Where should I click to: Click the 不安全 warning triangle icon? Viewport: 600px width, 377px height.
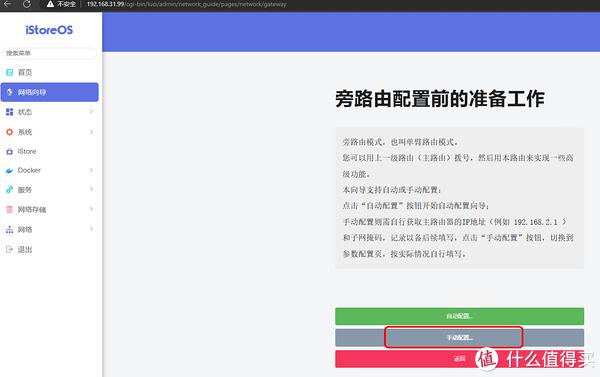[x=50, y=4]
